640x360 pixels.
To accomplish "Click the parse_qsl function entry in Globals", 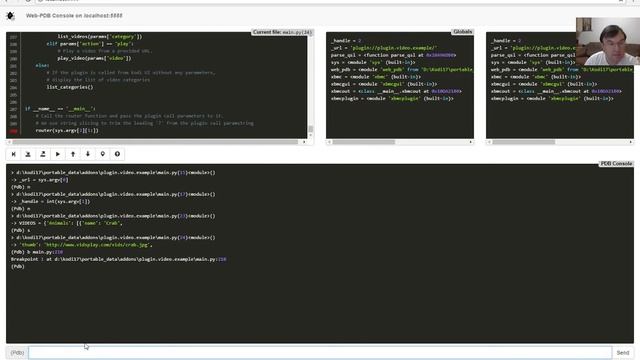I will tap(393, 55).
